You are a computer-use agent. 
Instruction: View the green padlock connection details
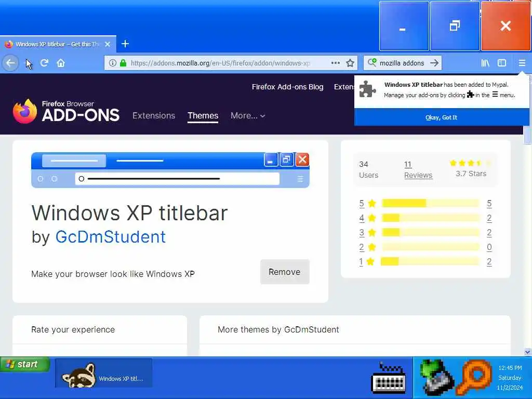coord(123,63)
